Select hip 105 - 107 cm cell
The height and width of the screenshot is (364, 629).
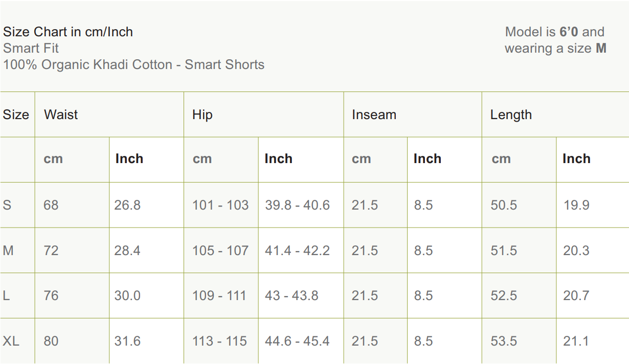tap(220, 251)
